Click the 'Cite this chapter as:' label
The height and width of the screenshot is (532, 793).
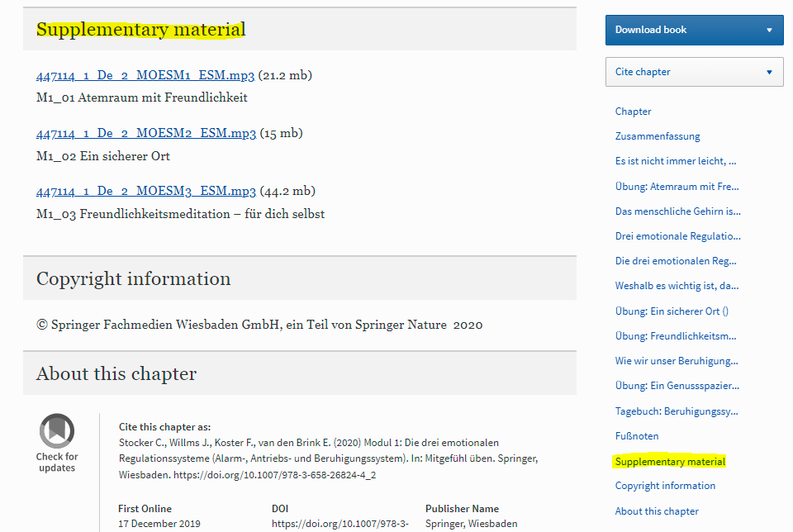(x=165, y=427)
